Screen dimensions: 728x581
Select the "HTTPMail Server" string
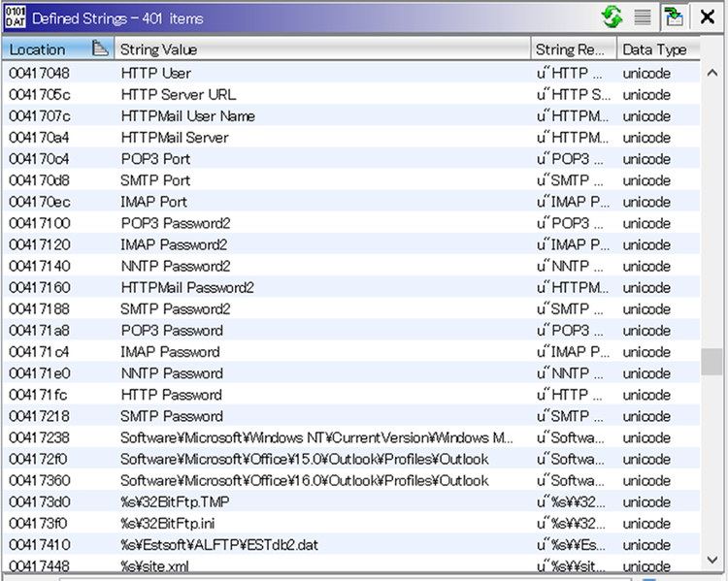[175, 138]
